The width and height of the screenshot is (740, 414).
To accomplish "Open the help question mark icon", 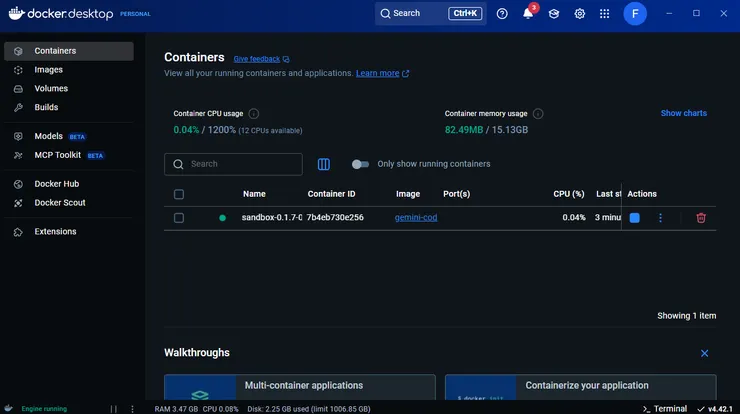I will 502,14.
